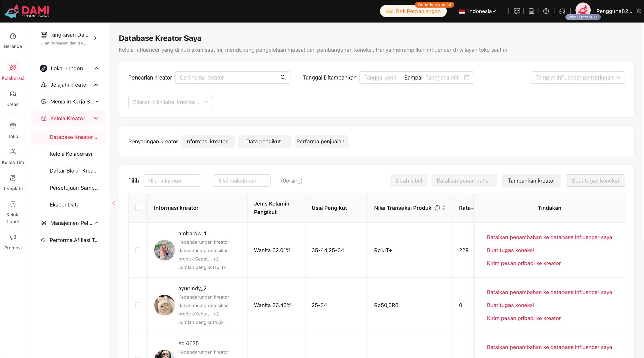Screen dimensions: 644x358
Task: Click Buat tugas koneksi for ambardw11
Action: (510, 250)
